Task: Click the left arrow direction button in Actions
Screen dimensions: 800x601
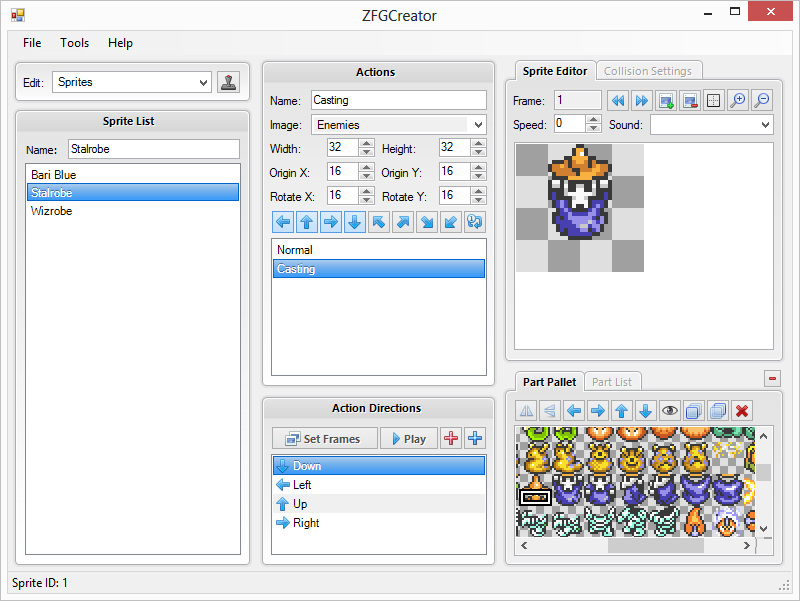Action: tap(283, 222)
